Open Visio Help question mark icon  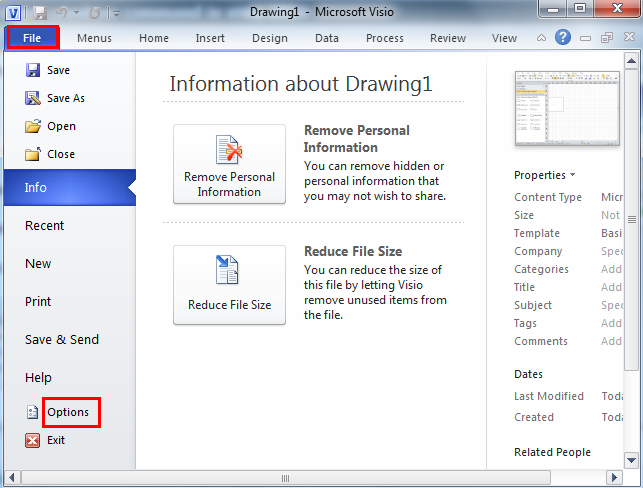coord(563,37)
